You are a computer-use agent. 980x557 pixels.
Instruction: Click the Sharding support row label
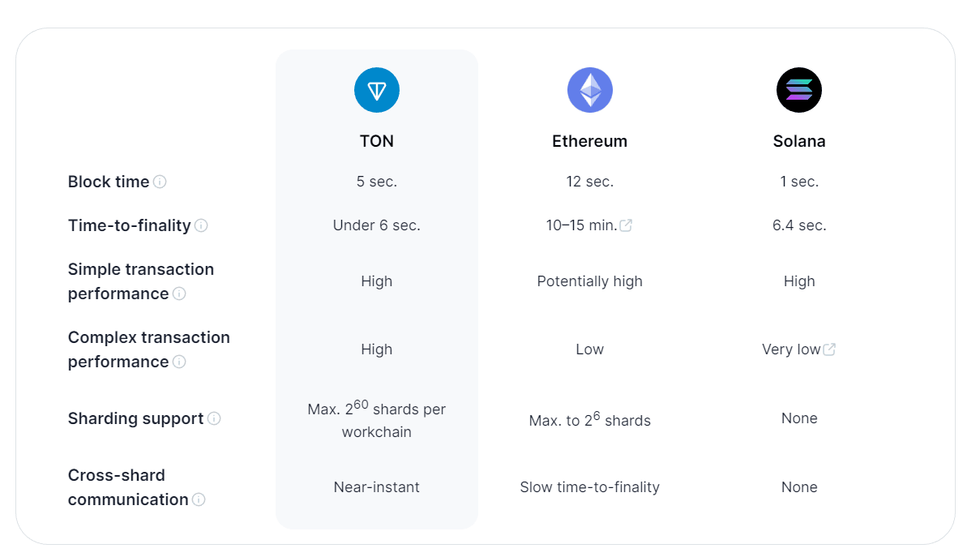(x=135, y=418)
